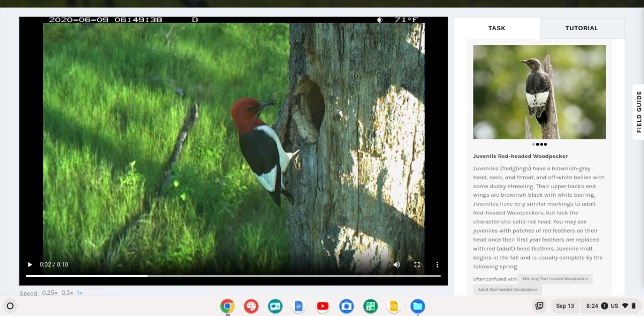Open the paint palette app
Image resolution: width=644 pixels, height=316 pixels.
251,306
